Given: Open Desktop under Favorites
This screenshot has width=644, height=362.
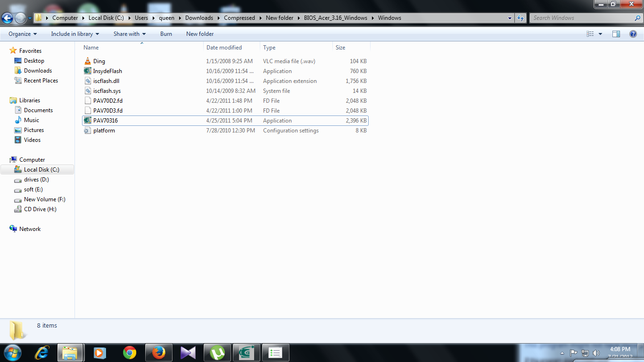Looking at the screenshot, I should pos(34,61).
